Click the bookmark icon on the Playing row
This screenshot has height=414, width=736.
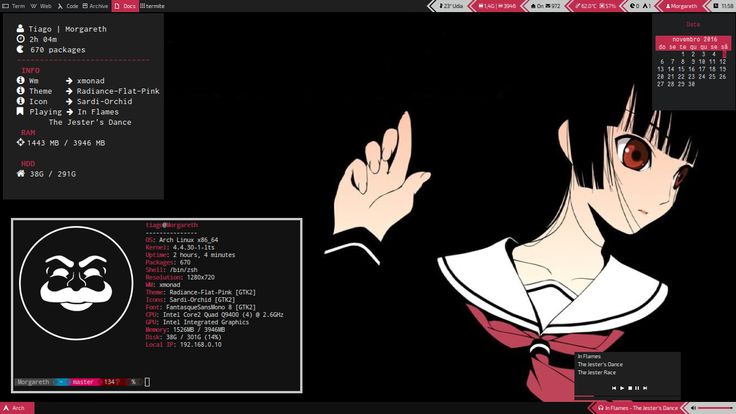click(x=20, y=111)
